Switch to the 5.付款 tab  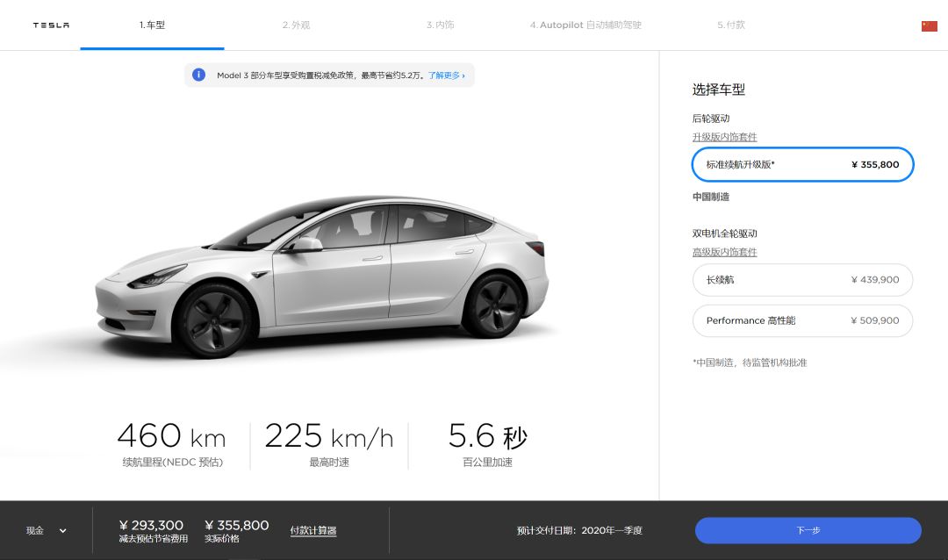tap(731, 25)
